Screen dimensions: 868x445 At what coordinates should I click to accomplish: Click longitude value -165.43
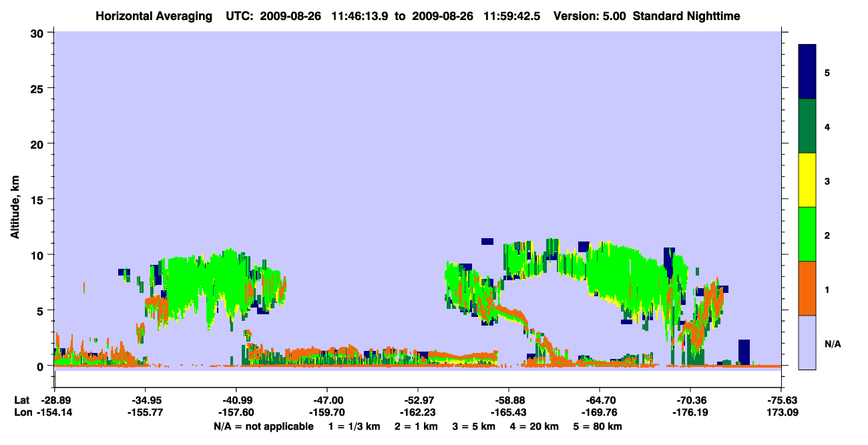point(509,412)
